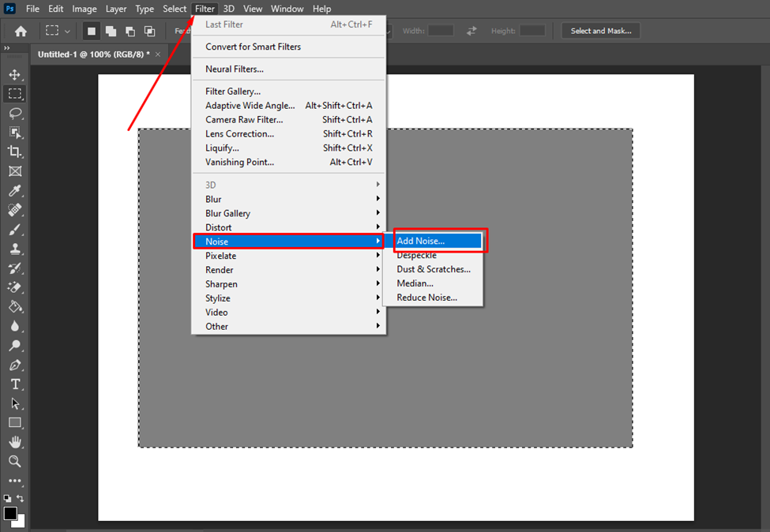Viewport: 770px width, 532px height.
Task: Select the Blur tool
Action: (15, 326)
